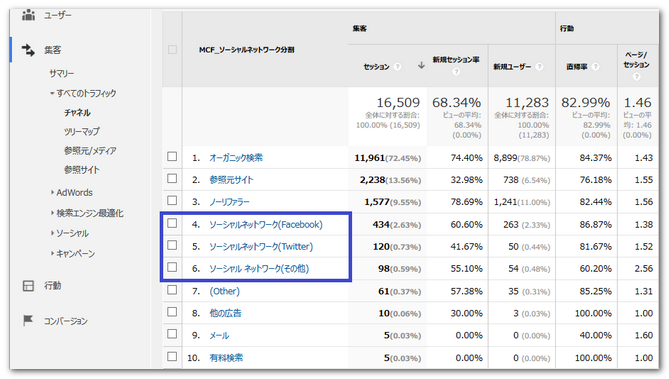Sort by the セッション column header

(376, 67)
